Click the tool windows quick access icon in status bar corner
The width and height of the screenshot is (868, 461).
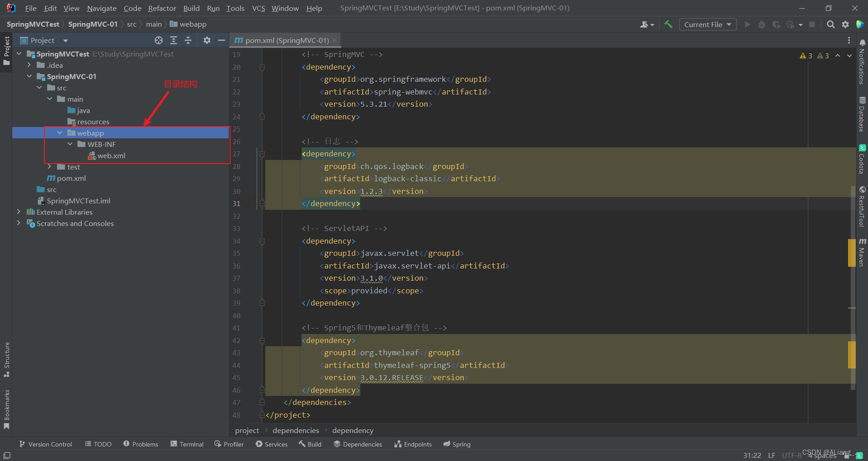coord(7,455)
